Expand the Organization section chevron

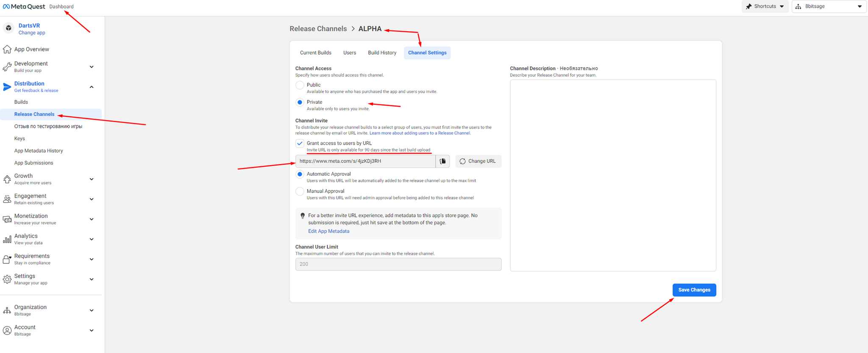pos(92,310)
